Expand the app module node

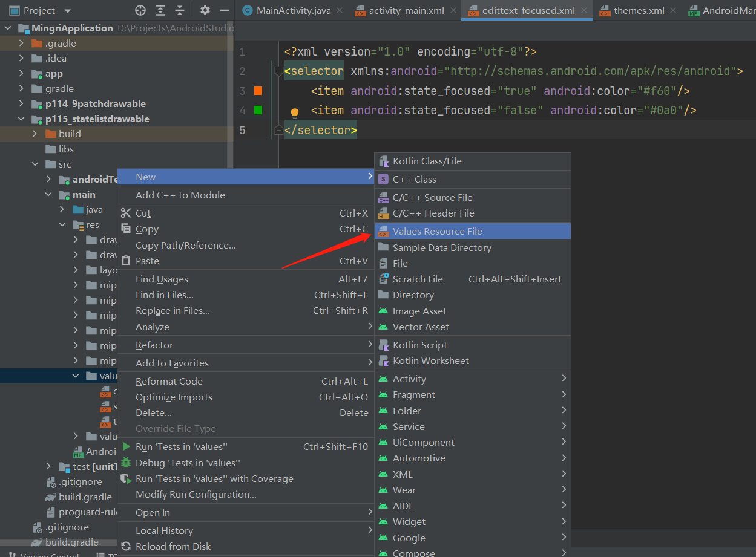click(x=21, y=73)
